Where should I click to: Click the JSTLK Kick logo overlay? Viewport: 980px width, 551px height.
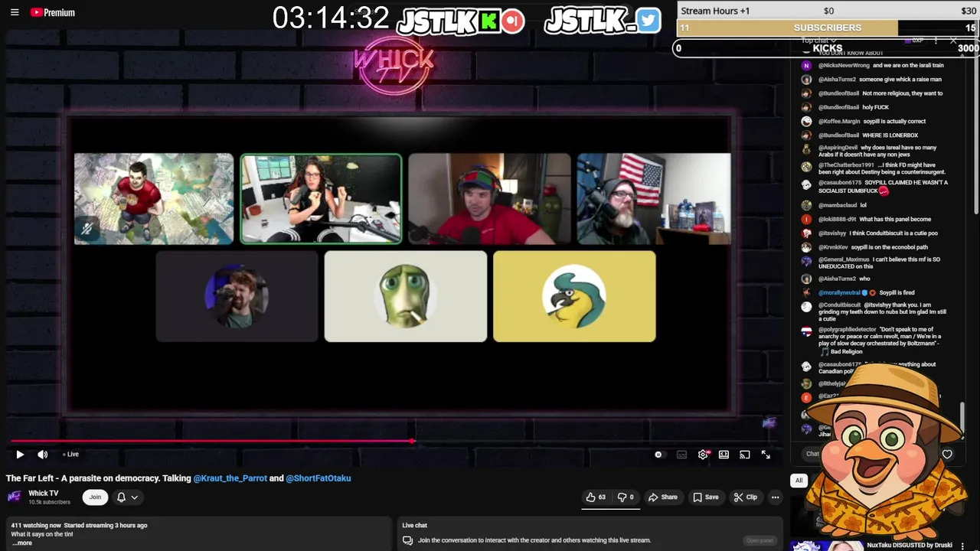coord(488,21)
